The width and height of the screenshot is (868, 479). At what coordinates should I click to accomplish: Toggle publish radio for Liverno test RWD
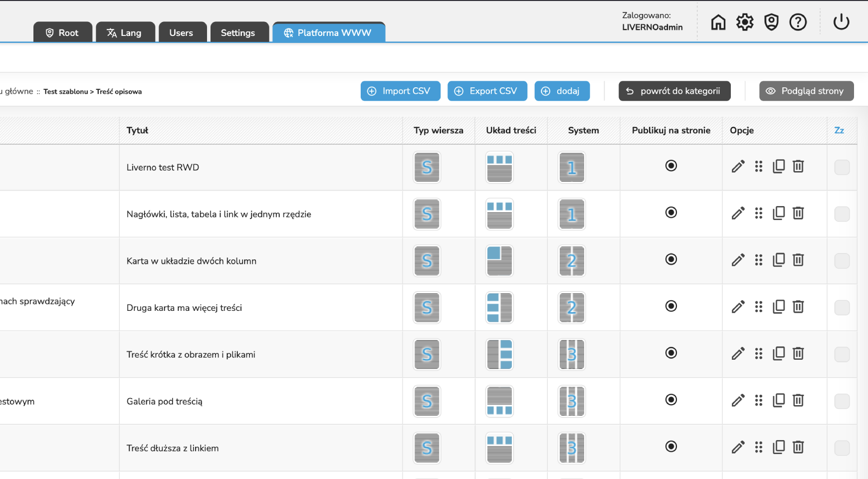tap(671, 166)
